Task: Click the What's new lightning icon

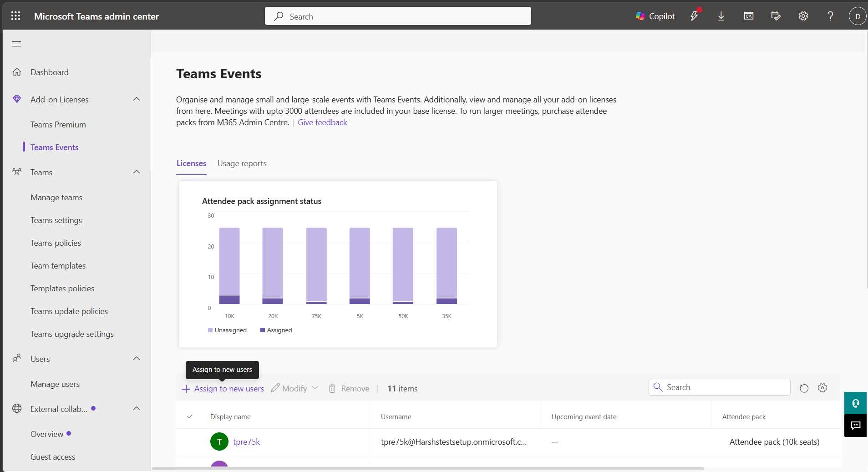Action: click(694, 16)
